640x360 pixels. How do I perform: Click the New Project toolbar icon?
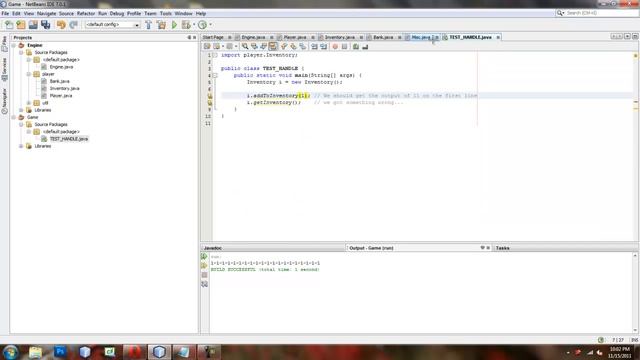[21, 25]
